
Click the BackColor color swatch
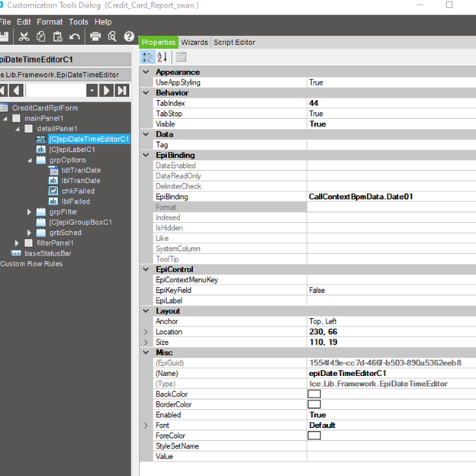tap(314, 394)
